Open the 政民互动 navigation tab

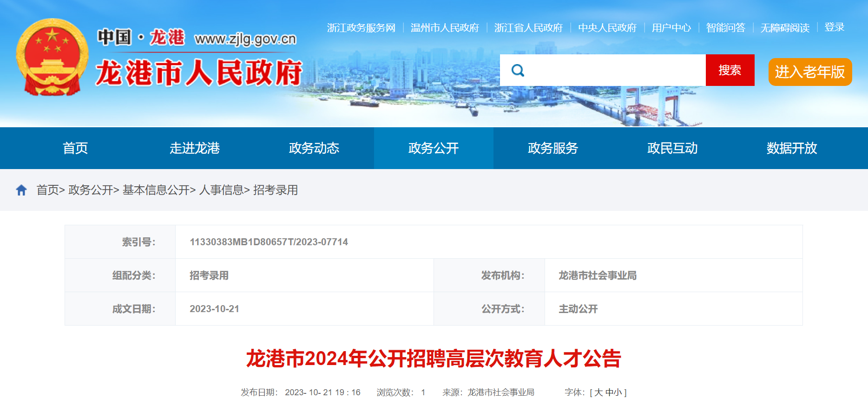pos(672,148)
